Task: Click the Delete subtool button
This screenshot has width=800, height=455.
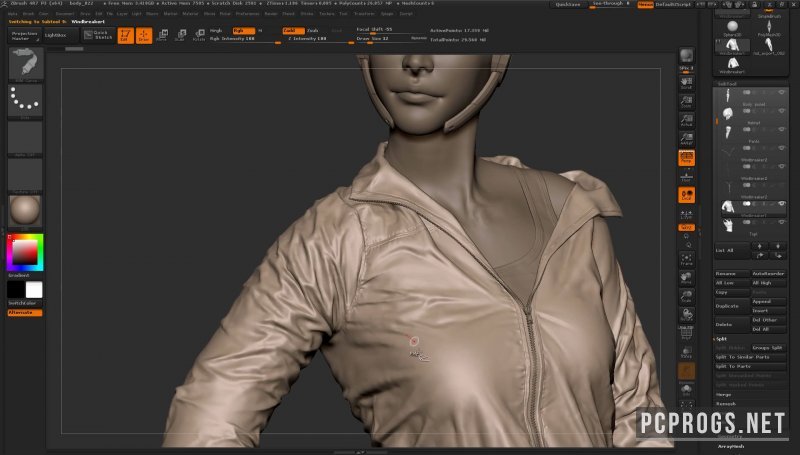Action: pyautogui.click(x=732, y=324)
